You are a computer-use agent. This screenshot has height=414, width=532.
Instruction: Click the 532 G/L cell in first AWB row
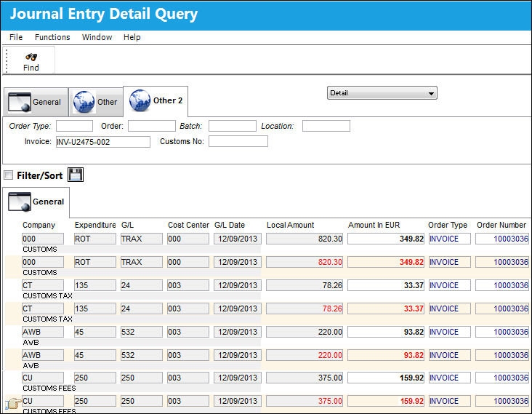click(x=142, y=332)
